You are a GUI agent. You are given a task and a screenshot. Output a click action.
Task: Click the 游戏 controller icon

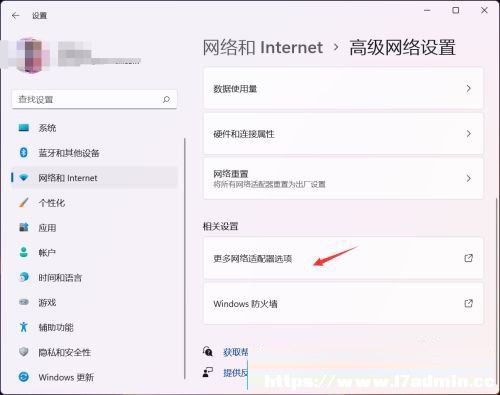tap(24, 302)
